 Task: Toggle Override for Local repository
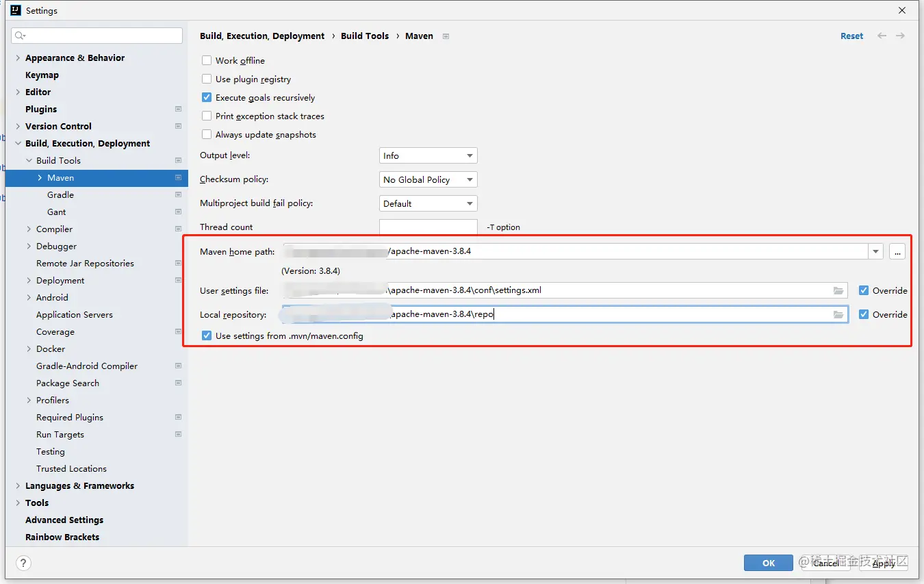tap(864, 314)
